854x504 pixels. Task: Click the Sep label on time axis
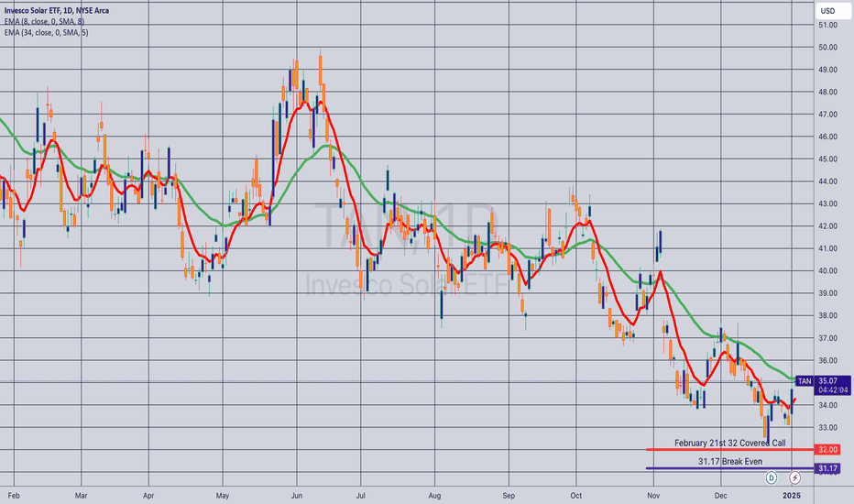pyautogui.click(x=509, y=496)
